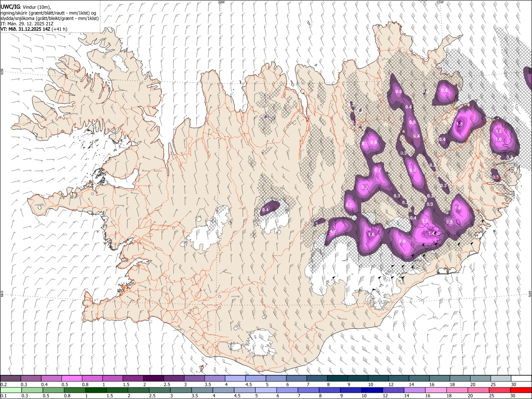Select the dark blue swatch after 10 in bottom legend
This screenshot has width=532, height=399.
372,390
